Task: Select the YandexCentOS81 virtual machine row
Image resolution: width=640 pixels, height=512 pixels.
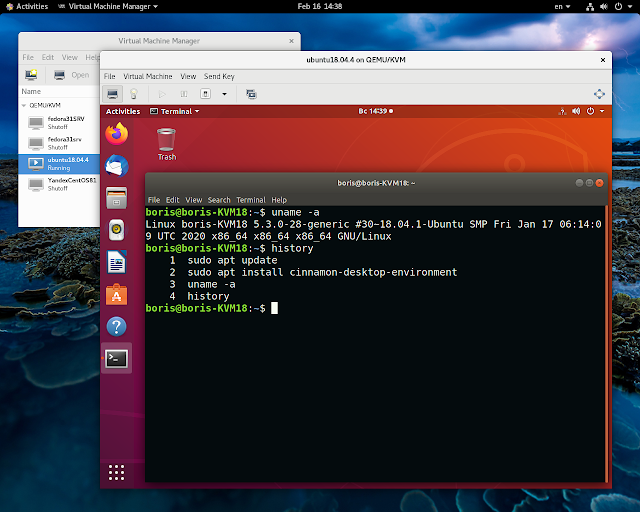Action: [59, 184]
